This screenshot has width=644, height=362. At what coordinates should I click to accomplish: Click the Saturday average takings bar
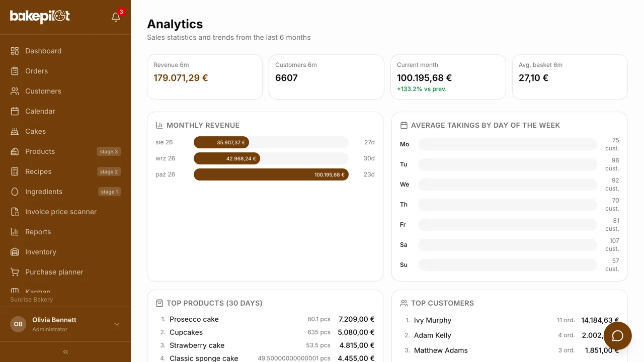[x=508, y=245]
